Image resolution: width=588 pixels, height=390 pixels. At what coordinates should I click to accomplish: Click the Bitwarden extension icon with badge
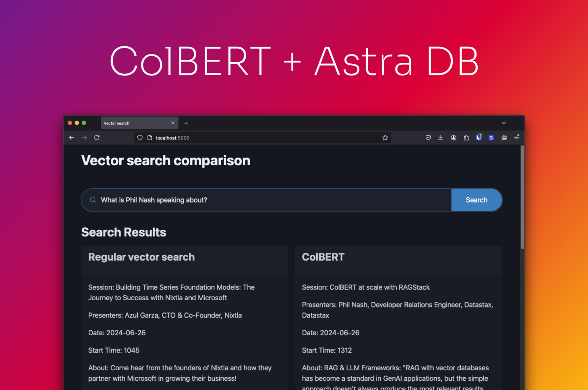pyautogui.click(x=479, y=138)
